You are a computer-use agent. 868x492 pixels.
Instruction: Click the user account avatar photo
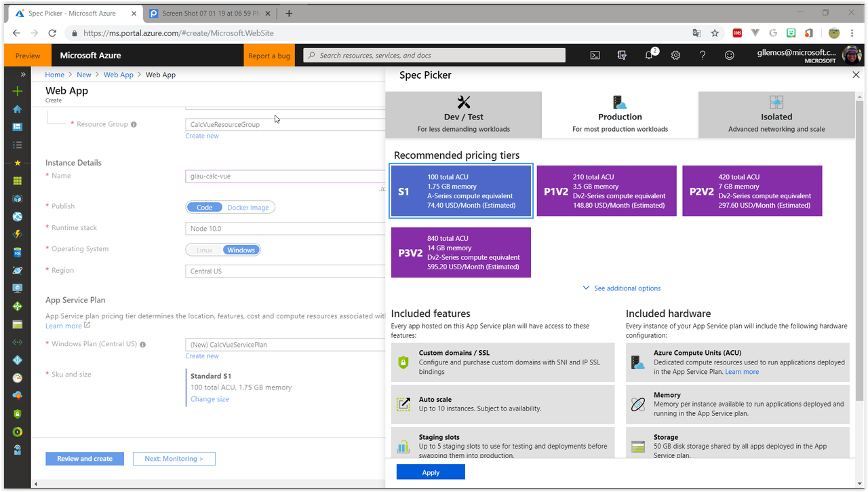[852, 56]
